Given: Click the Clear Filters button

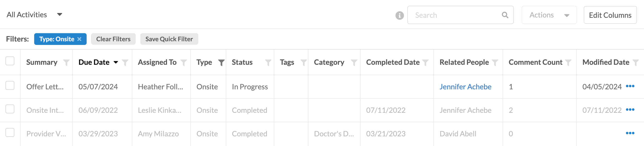Looking at the screenshot, I should click(113, 39).
